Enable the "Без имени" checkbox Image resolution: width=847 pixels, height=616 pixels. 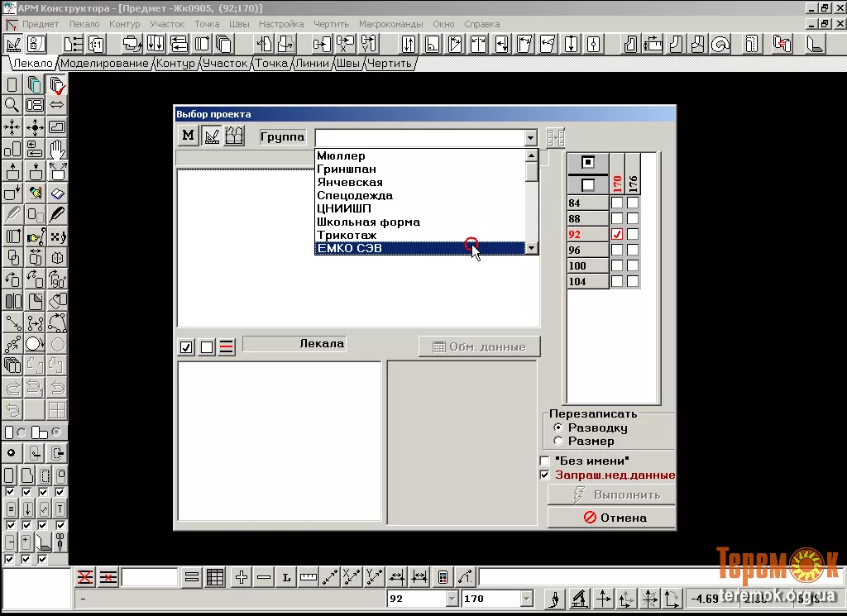[x=544, y=461]
